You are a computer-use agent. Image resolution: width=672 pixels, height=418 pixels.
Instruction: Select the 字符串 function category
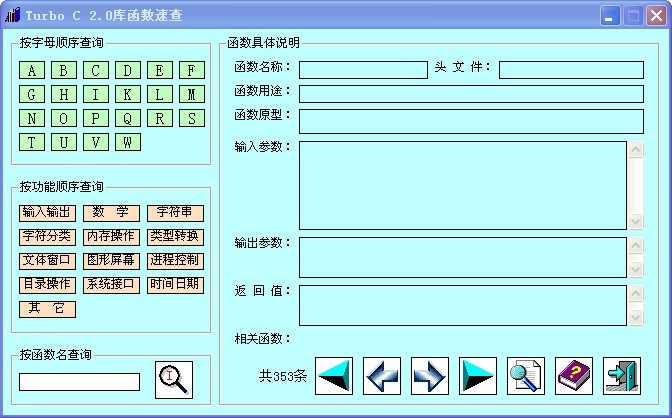click(x=175, y=213)
